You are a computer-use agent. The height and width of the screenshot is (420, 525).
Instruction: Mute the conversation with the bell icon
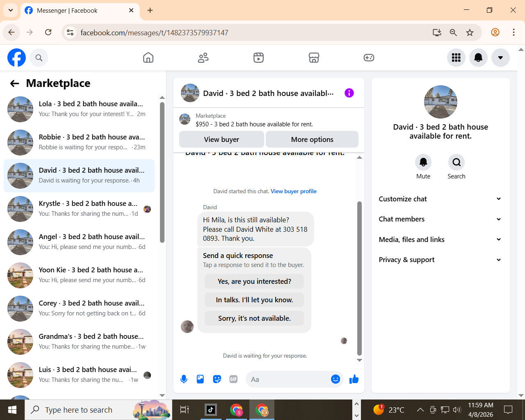(423, 162)
